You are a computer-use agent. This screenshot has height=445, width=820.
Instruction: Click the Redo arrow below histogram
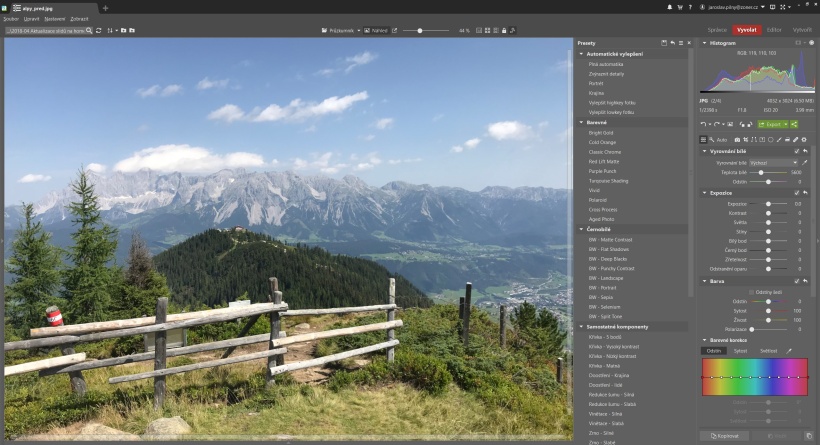coord(716,124)
